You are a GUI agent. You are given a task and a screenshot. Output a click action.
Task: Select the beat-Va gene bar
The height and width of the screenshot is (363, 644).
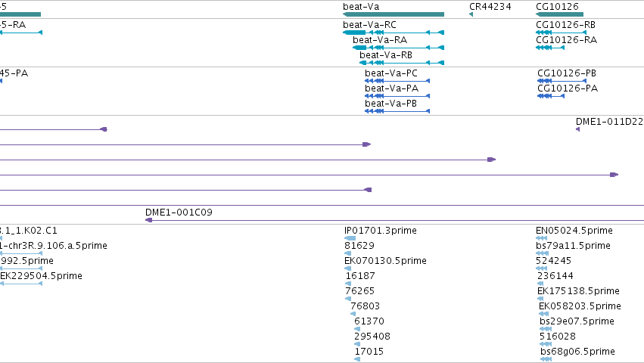click(x=394, y=14)
